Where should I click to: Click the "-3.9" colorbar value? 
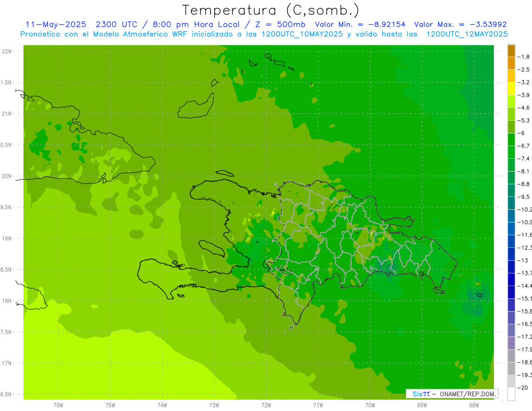524,95
